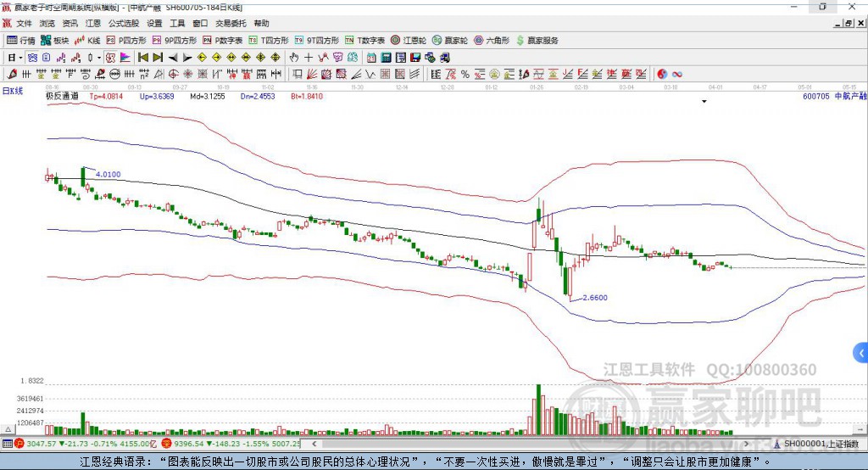Image resolution: width=868 pixels, height=470 pixels.
Task: Click the calculator icon in toolbar
Action: pos(386,58)
